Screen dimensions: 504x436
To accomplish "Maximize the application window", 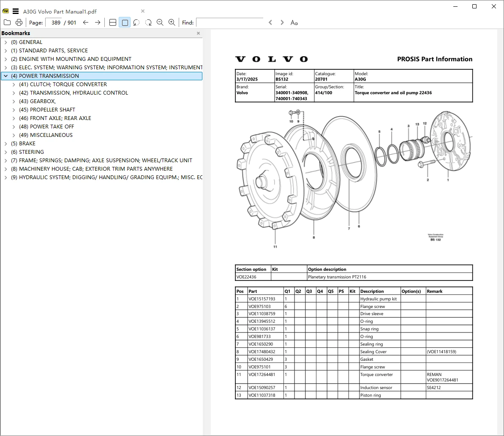I will [474, 6].
